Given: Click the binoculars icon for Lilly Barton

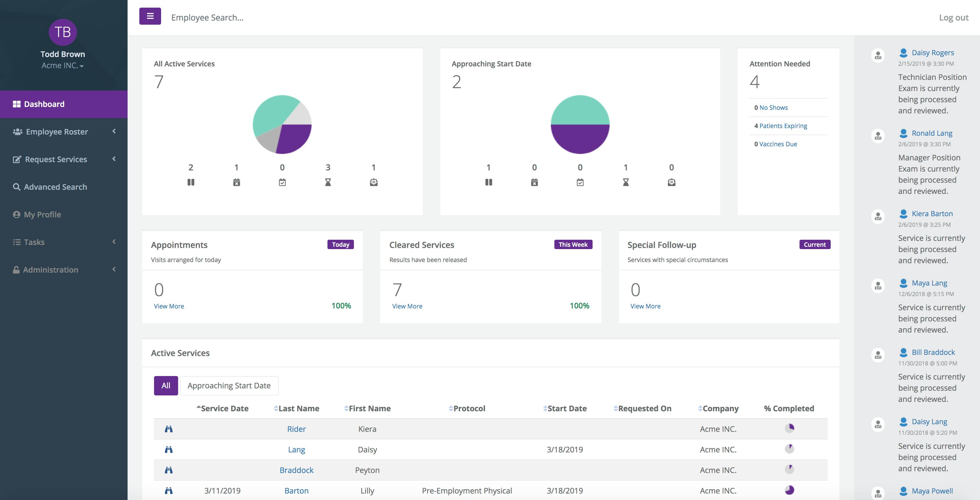Looking at the screenshot, I should pyautogui.click(x=168, y=491).
